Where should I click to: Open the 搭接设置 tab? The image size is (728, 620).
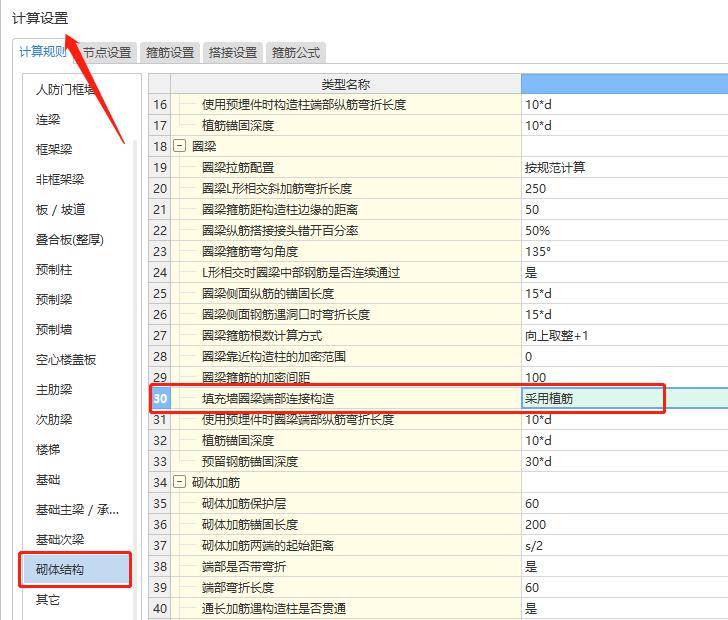point(233,52)
